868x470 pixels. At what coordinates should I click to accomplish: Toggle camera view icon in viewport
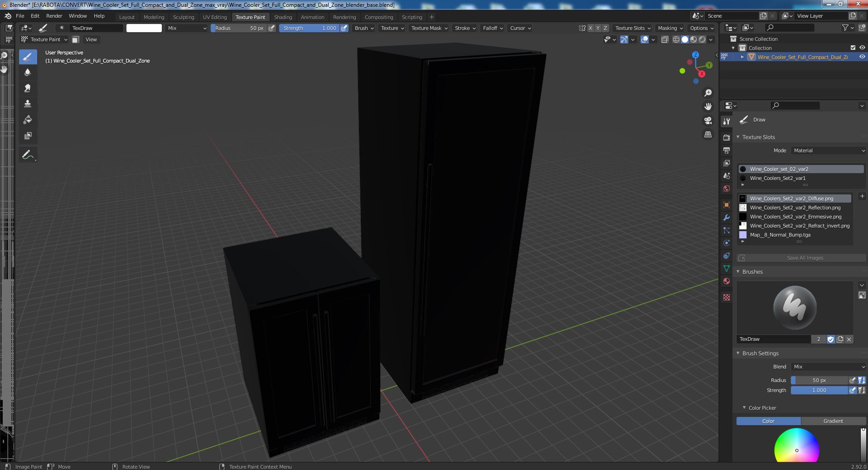click(x=708, y=121)
